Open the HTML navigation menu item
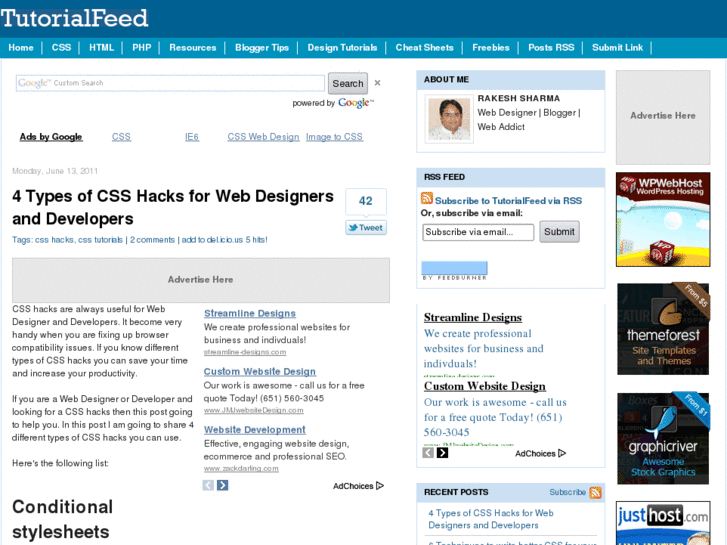Screen dimensions: 727x545 tap(102, 48)
